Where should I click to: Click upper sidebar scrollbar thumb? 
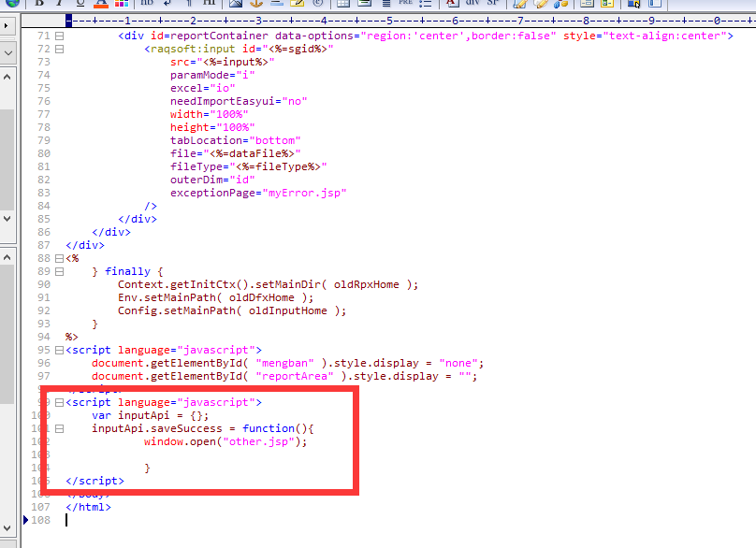pyautogui.click(x=7, y=160)
